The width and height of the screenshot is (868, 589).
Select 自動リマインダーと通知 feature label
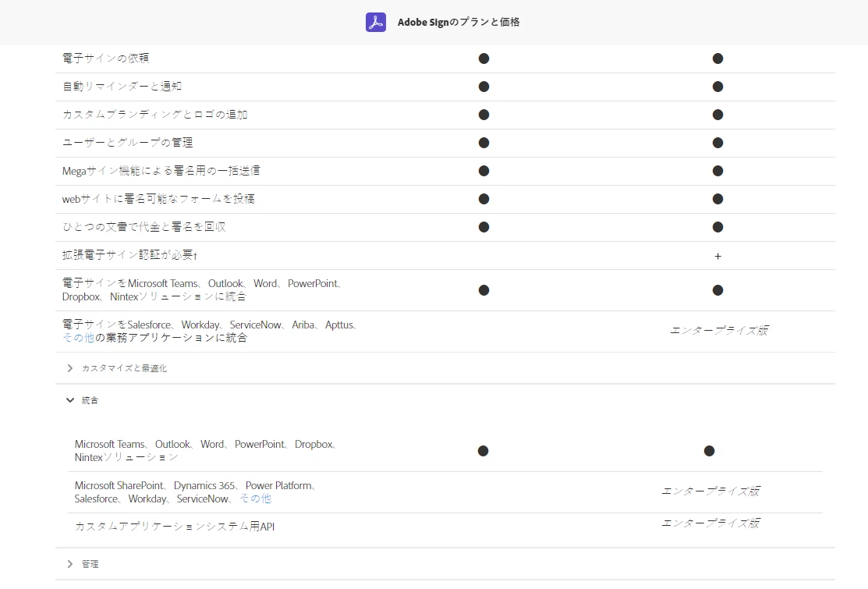tap(122, 87)
